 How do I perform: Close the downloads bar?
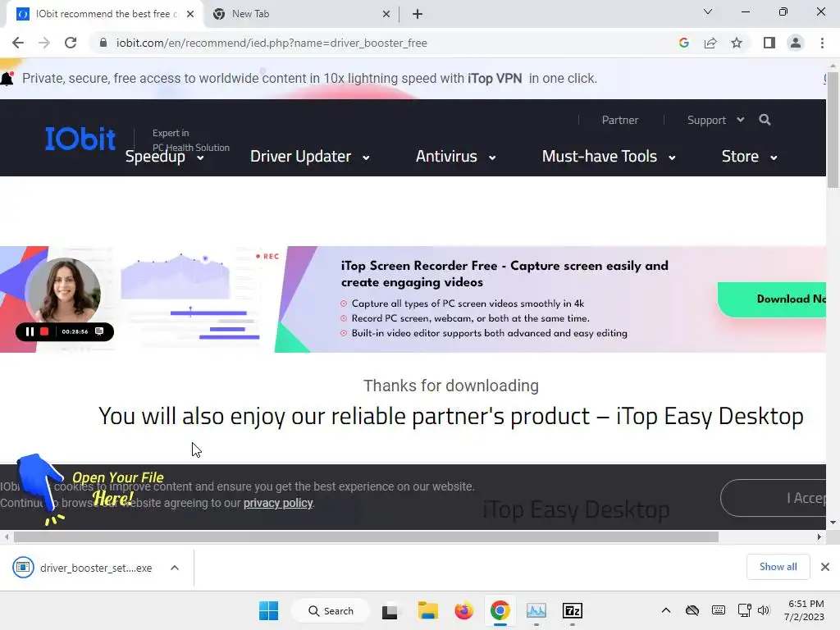pyautogui.click(x=825, y=567)
